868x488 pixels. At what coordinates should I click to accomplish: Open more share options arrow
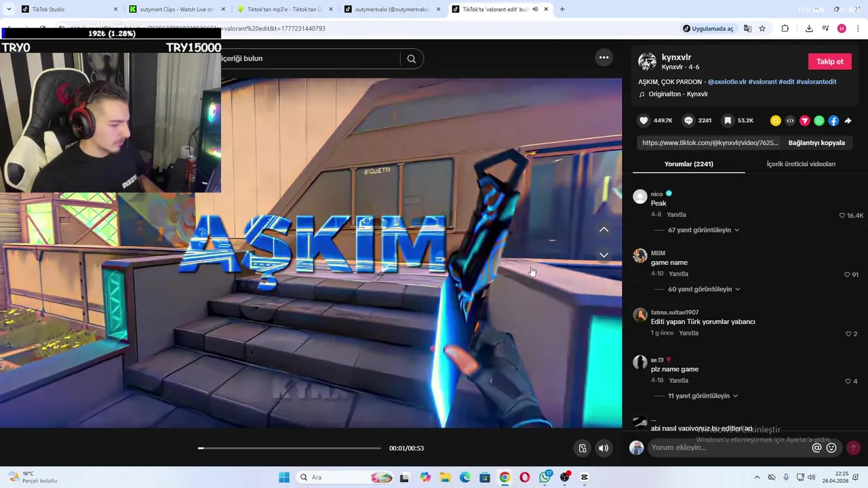[x=848, y=121]
